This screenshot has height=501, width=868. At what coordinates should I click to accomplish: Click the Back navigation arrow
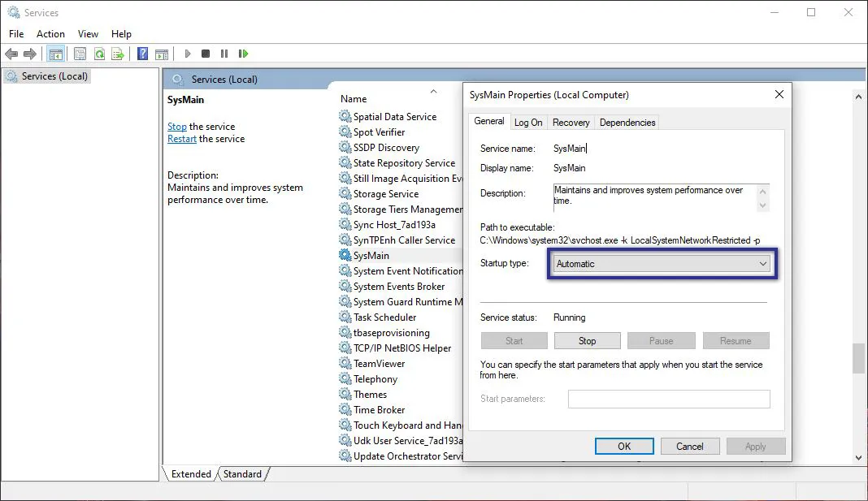pyautogui.click(x=11, y=54)
